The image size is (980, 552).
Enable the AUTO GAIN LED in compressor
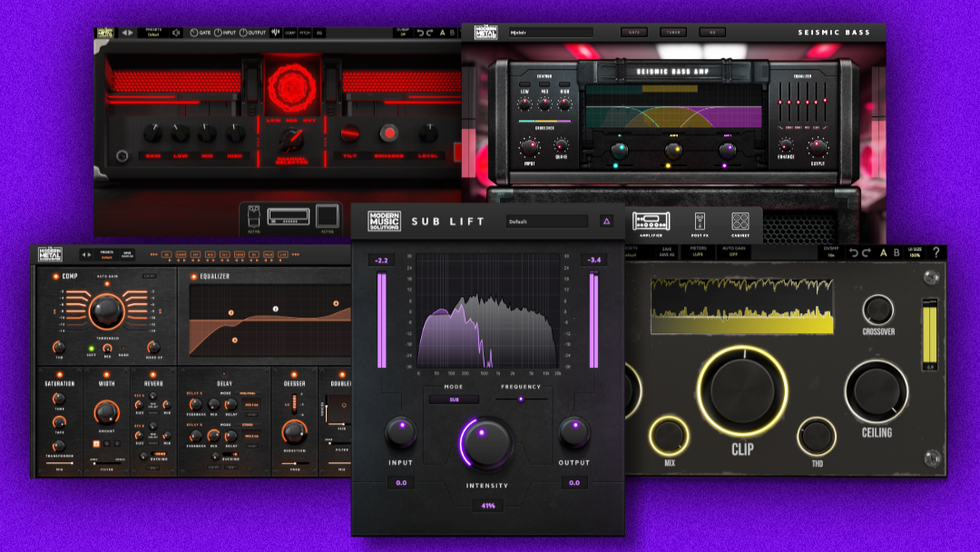tap(107, 284)
